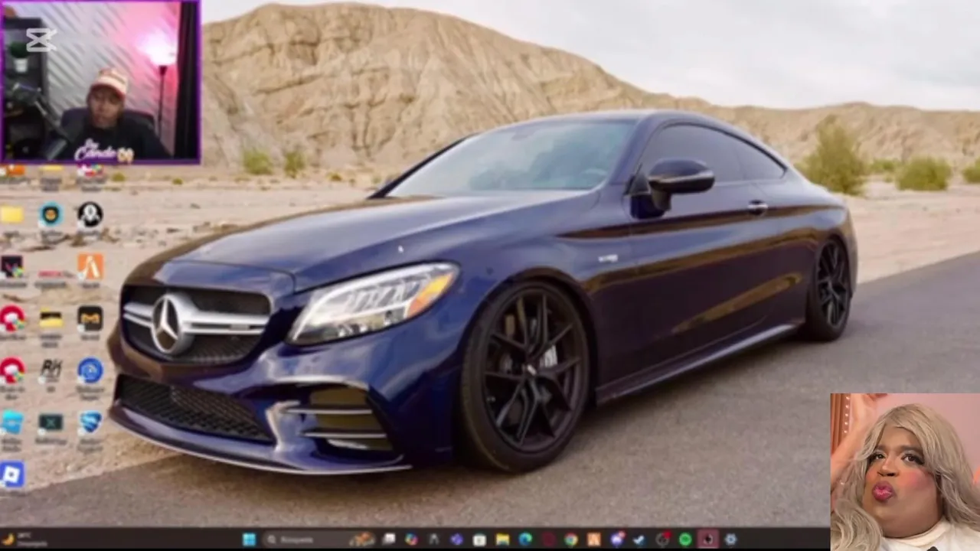
Task: Open the black icon with orange M
Action: (x=90, y=318)
